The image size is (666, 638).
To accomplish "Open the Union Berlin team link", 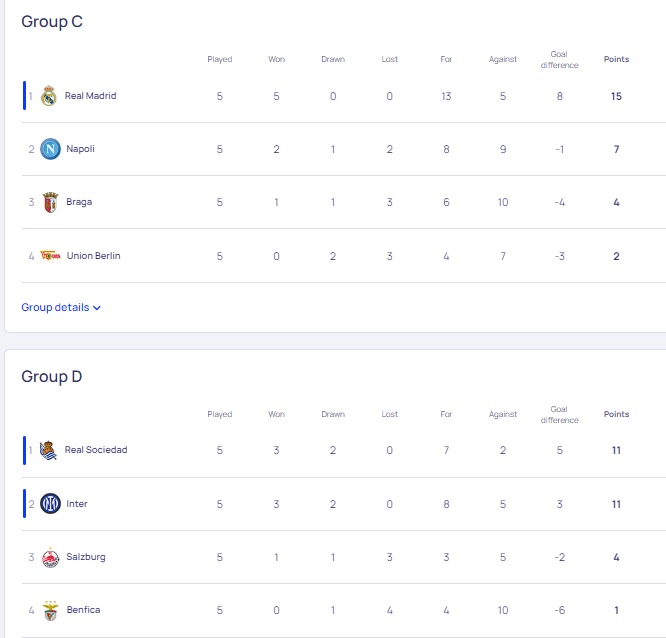I will (93, 255).
